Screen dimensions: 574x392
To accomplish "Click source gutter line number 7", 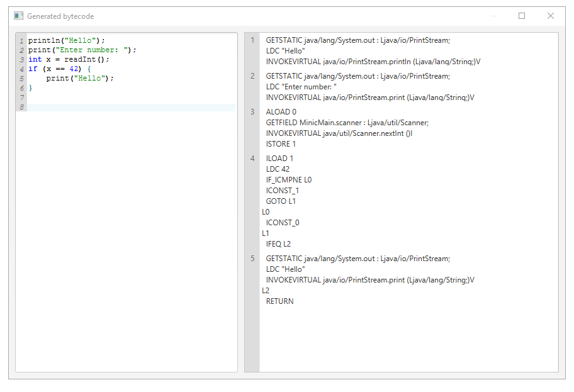I will pyautogui.click(x=22, y=98).
